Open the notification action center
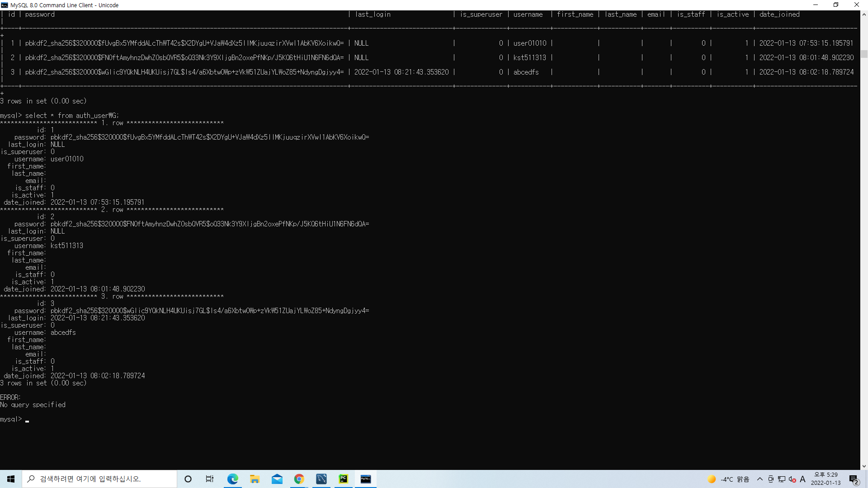The width and height of the screenshot is (868, 488). (x=854, y=479)
